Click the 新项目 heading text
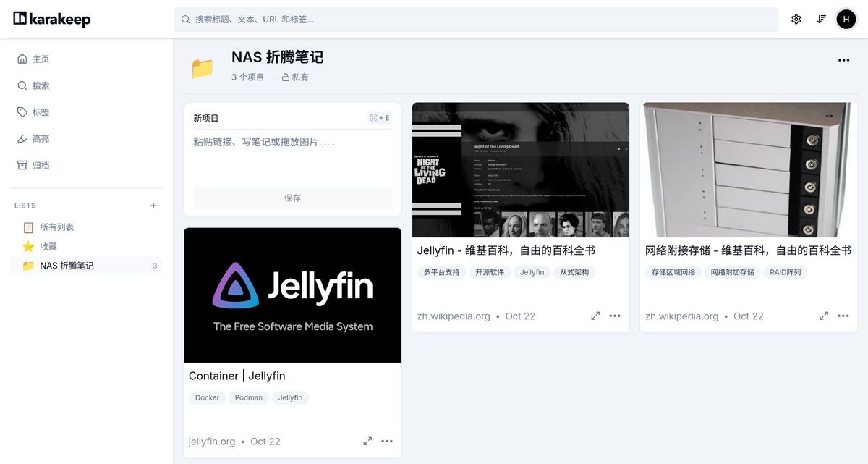 point(206,118)
